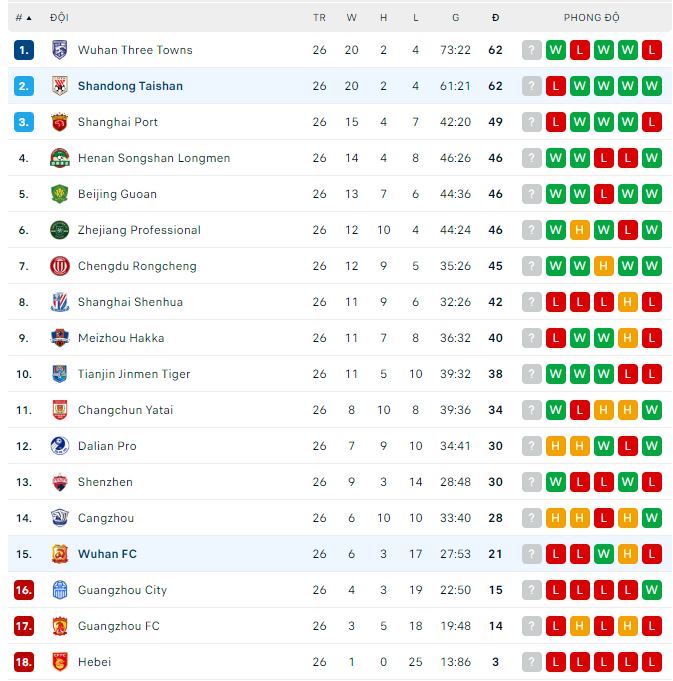Click the Zhejiang Professional green crest
This screenshot has width=673, height=681.
[x=59, y=230]
